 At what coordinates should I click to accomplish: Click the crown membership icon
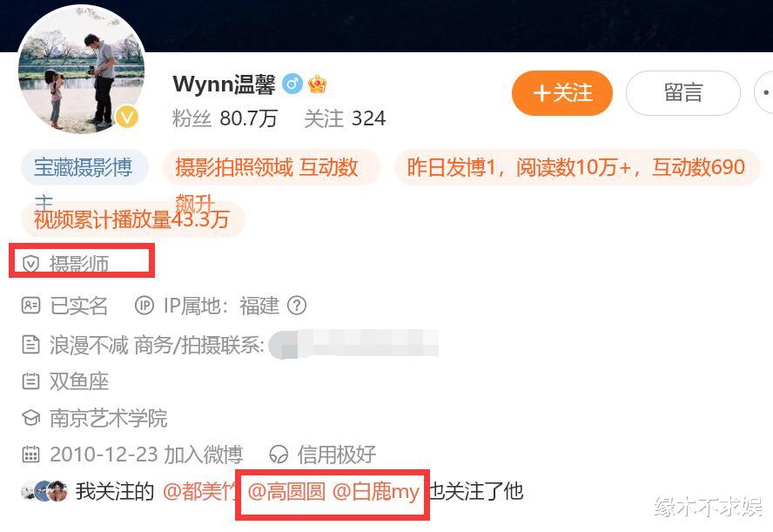(317, 84)
